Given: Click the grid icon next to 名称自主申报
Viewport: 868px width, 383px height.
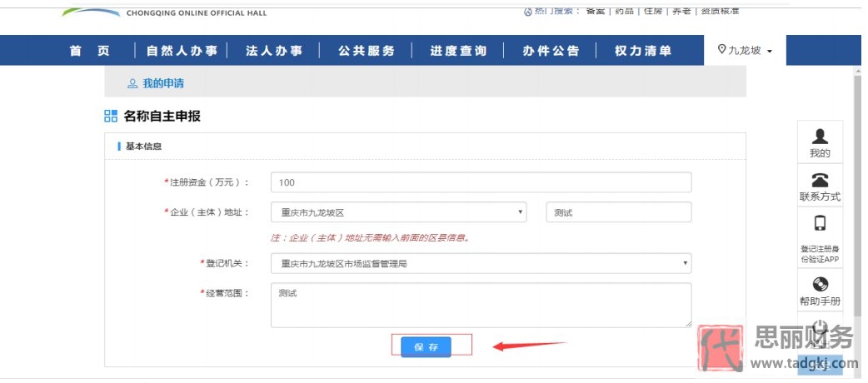Looking at the screenshot, I should point(111,116).
